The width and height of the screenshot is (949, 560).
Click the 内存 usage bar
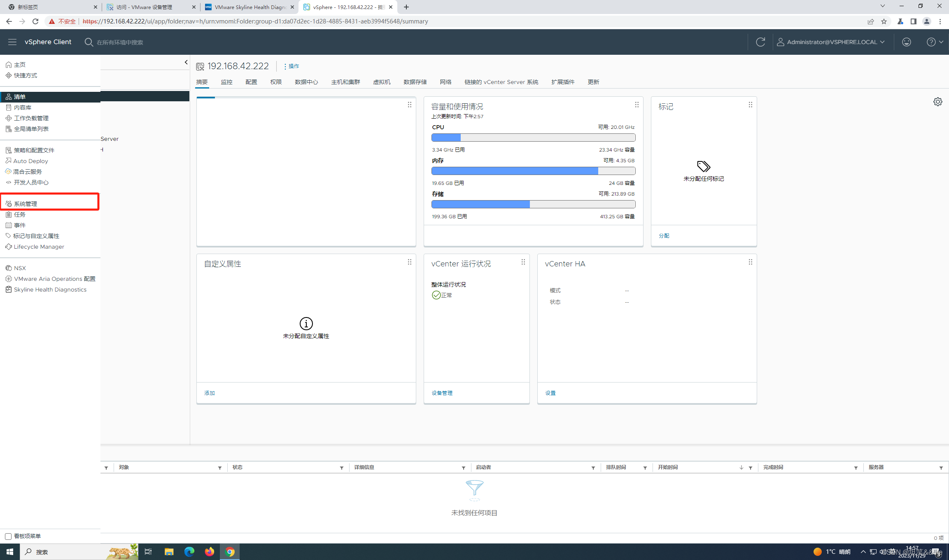[533, 171]
